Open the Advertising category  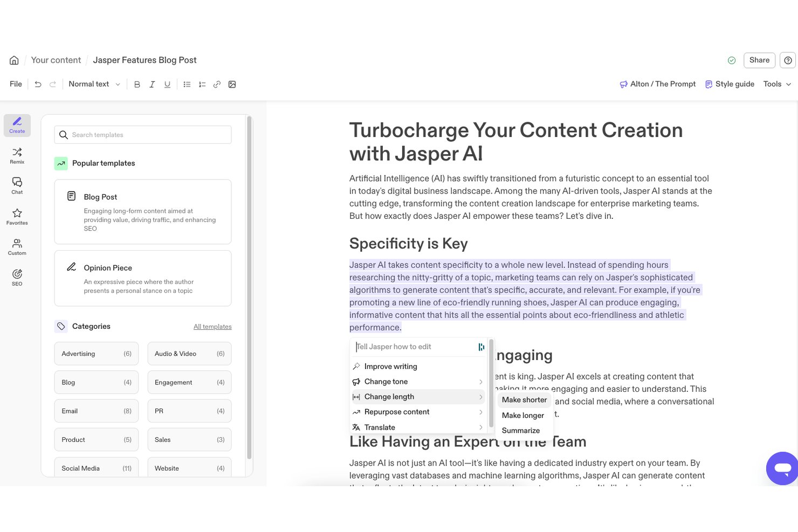(97, 354)
